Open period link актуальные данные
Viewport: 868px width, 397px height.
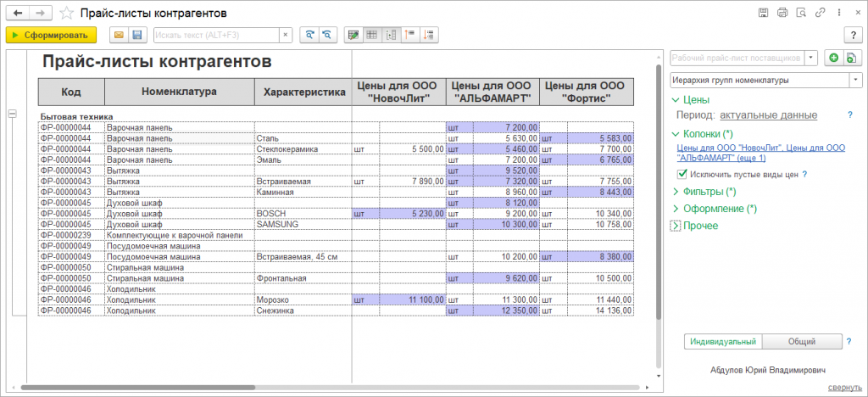(x=769, y=115)
